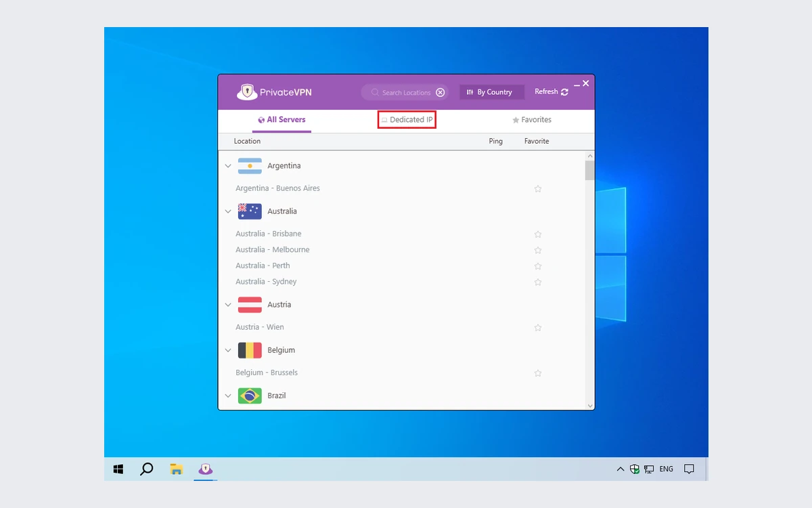The width and height of the screenshot is (812, 508).
Task: Switch to All Servers tab
Action: coord(281,120)
